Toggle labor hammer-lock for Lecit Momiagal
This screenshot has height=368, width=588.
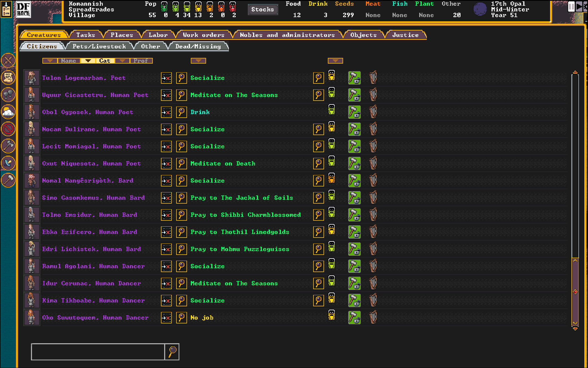354,146
